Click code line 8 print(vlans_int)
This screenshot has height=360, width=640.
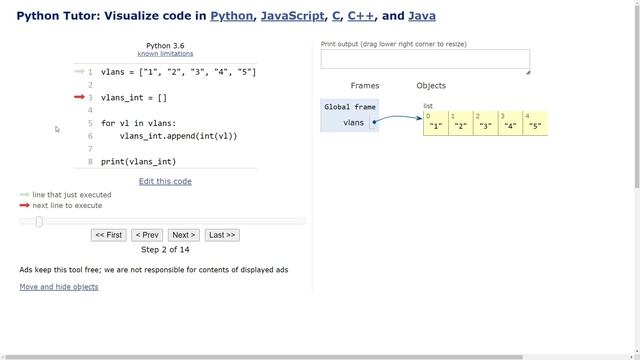point(138,162)
